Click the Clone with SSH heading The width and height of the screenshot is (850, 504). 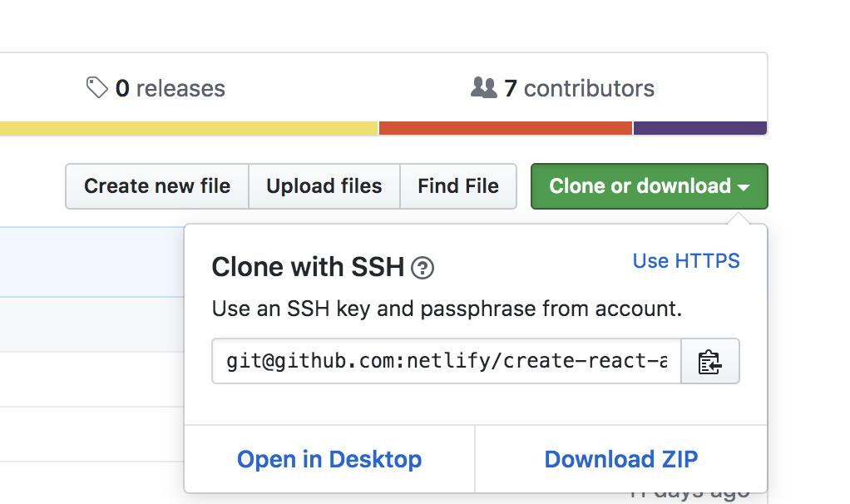308,268
